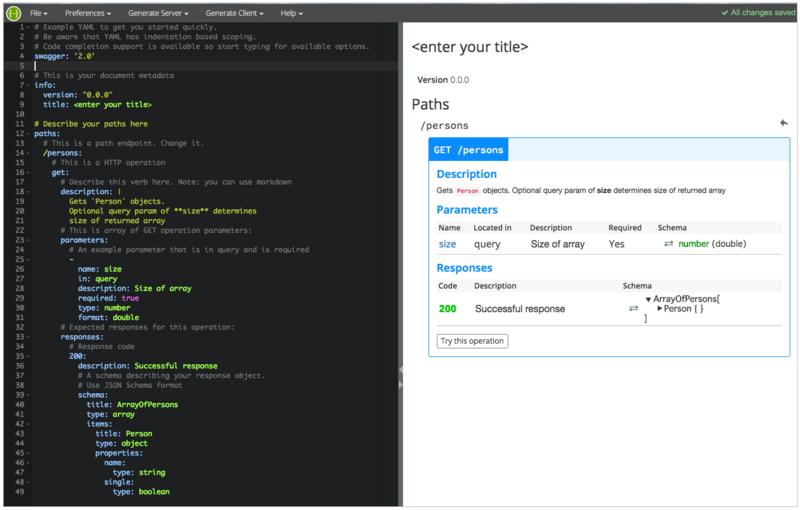Click the 'query' located-in cell
The image size is (800, 510).
pos(487,244)
